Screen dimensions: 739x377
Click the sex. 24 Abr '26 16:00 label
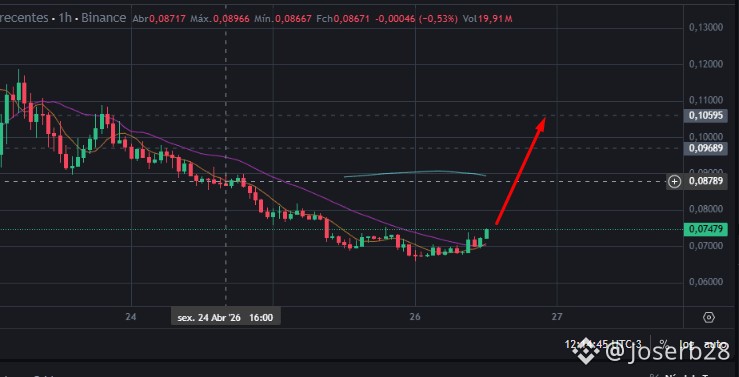(225, 317)
